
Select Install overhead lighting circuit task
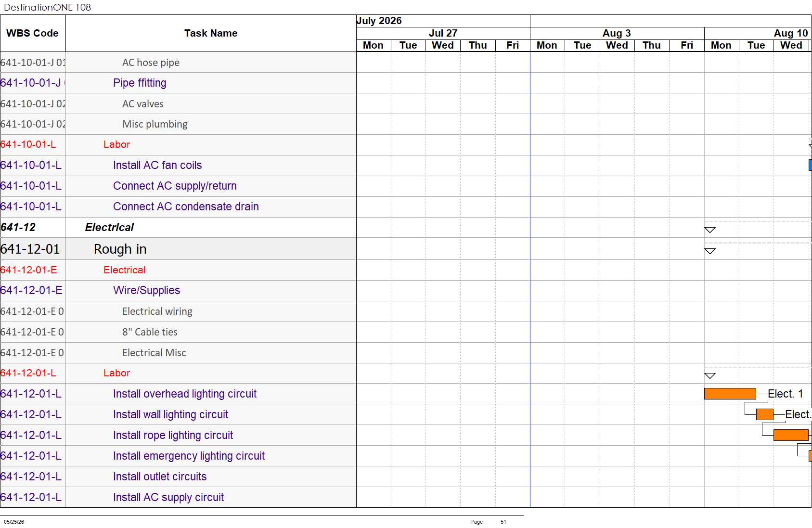pyautogui.click(x=185, y=394)
